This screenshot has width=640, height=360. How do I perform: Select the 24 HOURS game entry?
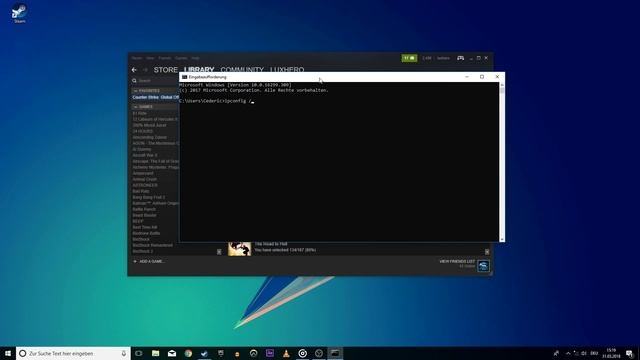click(x=142, y=131)
